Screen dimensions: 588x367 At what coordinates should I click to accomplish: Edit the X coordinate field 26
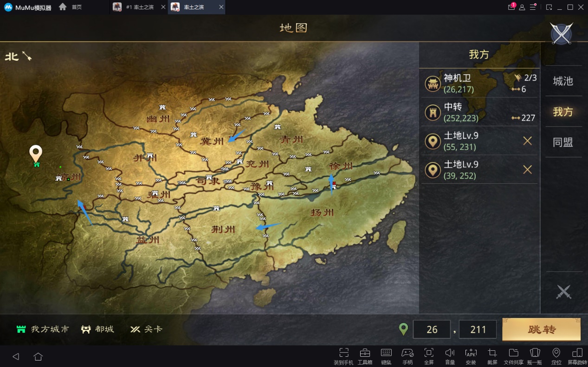point(432,329)
